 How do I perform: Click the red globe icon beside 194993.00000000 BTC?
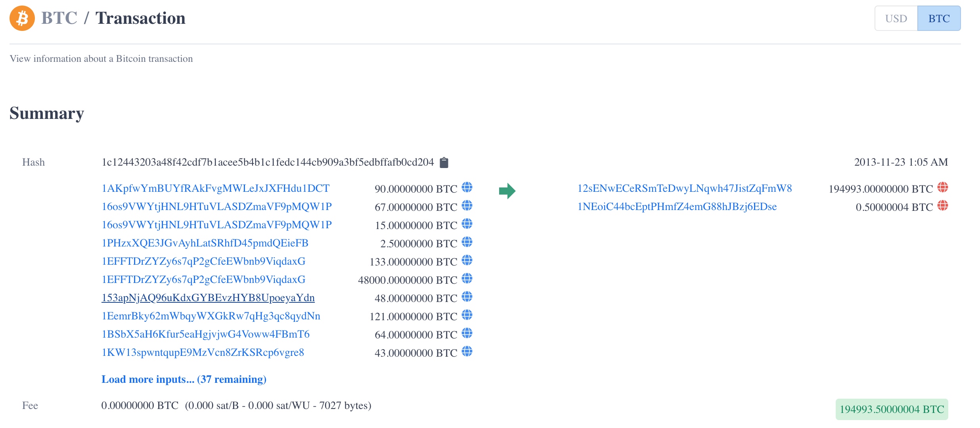click(942, 187)
